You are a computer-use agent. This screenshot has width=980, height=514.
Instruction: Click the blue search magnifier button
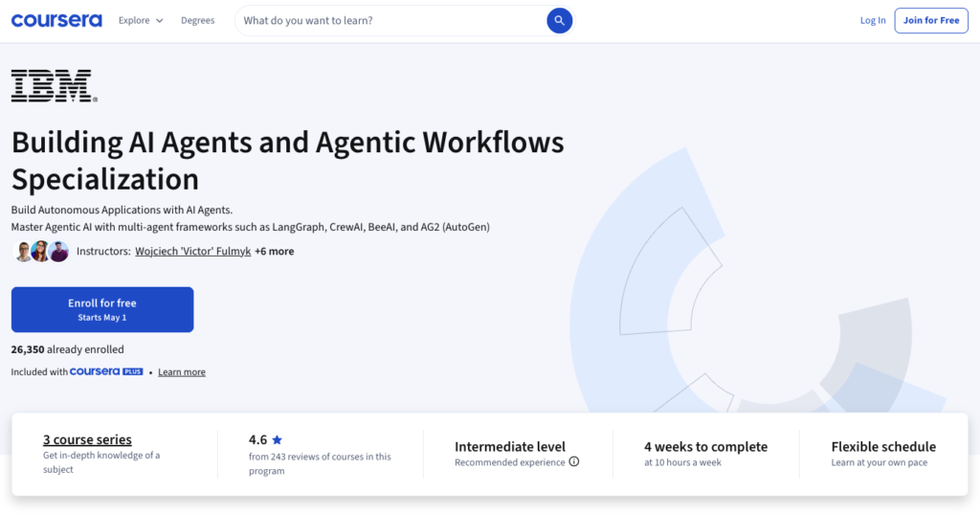click(x=559, y=21)
